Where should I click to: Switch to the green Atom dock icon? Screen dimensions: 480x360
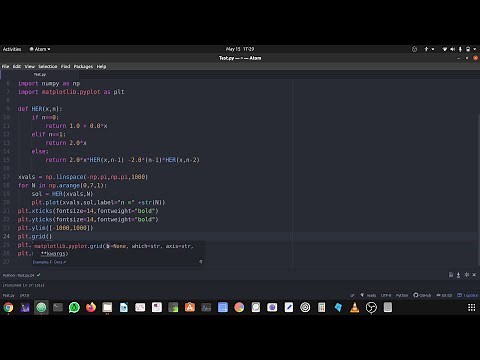41,307
